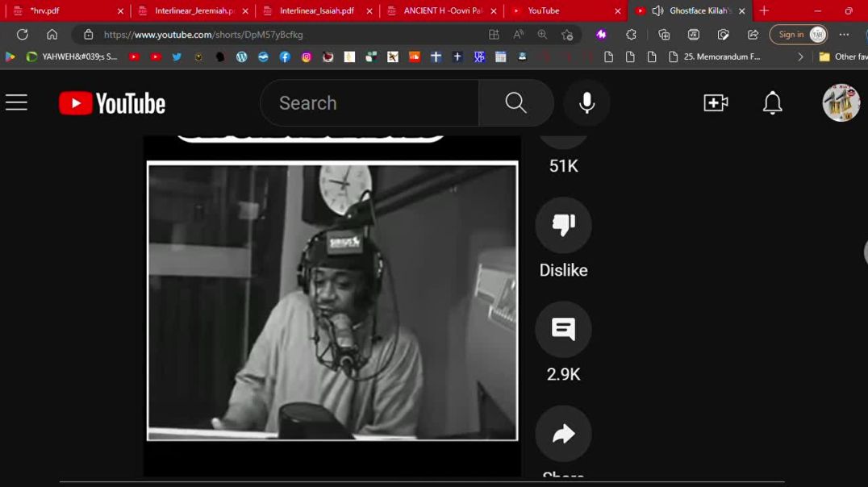Image resolution: width=868 pixels, height=487 pixels.
Task: Click the browser Sign in button
Action: click(x=799, y=35)
